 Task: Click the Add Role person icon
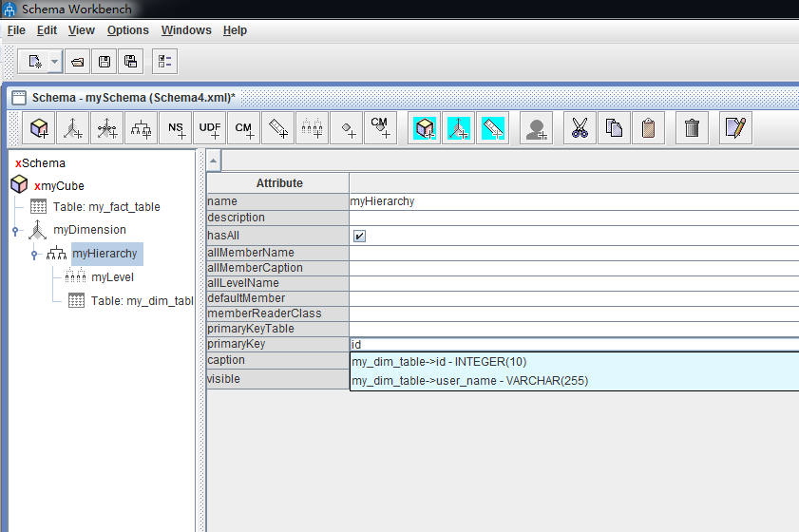(536, 127)
